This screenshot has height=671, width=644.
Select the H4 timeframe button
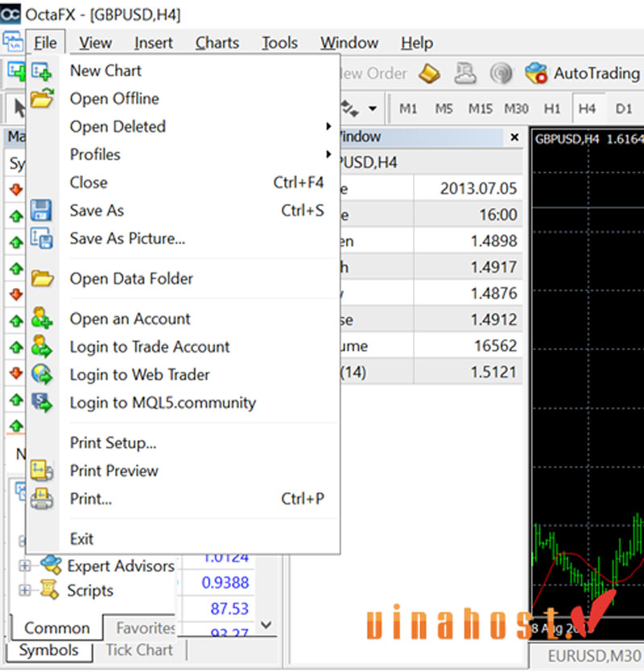(x=587, y=109)
